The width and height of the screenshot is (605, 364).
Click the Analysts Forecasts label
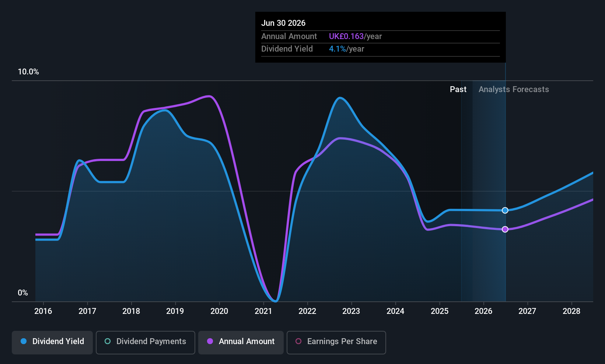pyautogui.click(x=514, y=90)
